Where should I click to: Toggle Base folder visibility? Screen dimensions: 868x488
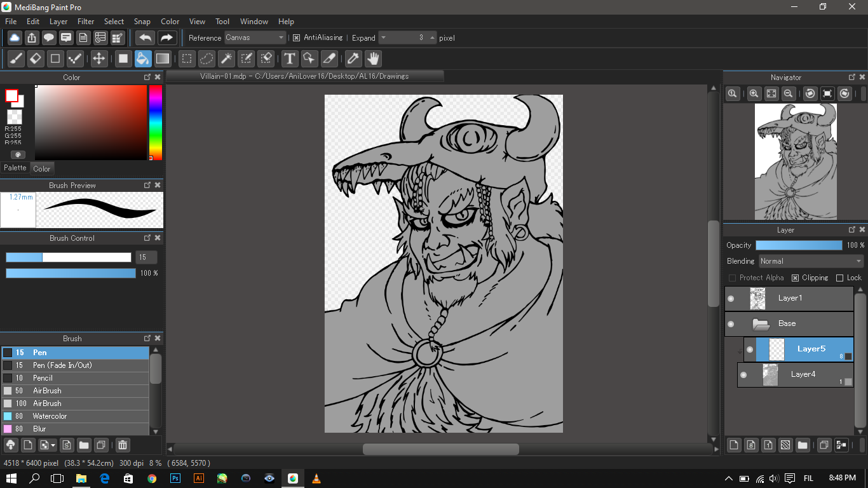[x=731, y=324]
